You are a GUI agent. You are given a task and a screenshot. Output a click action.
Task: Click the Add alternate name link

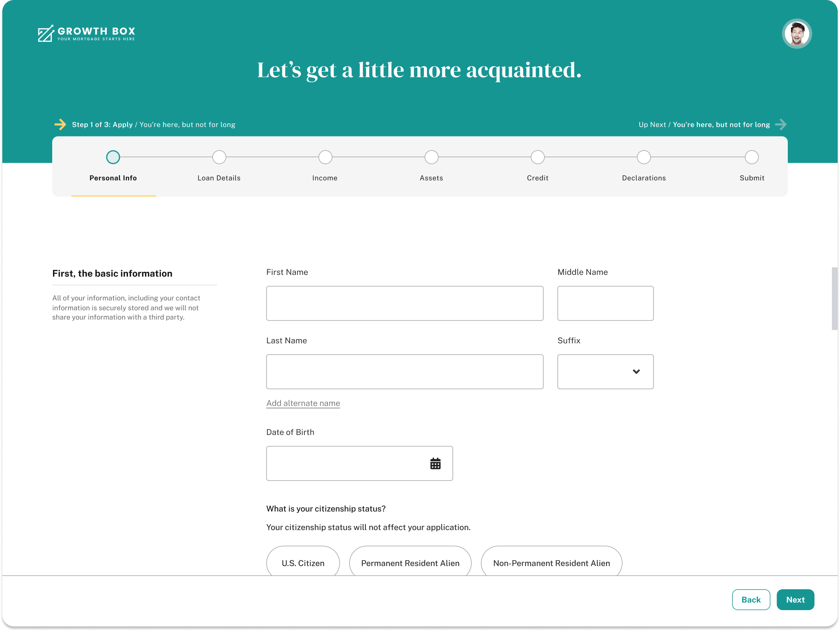pyautogui.click(x=303, y=403)
